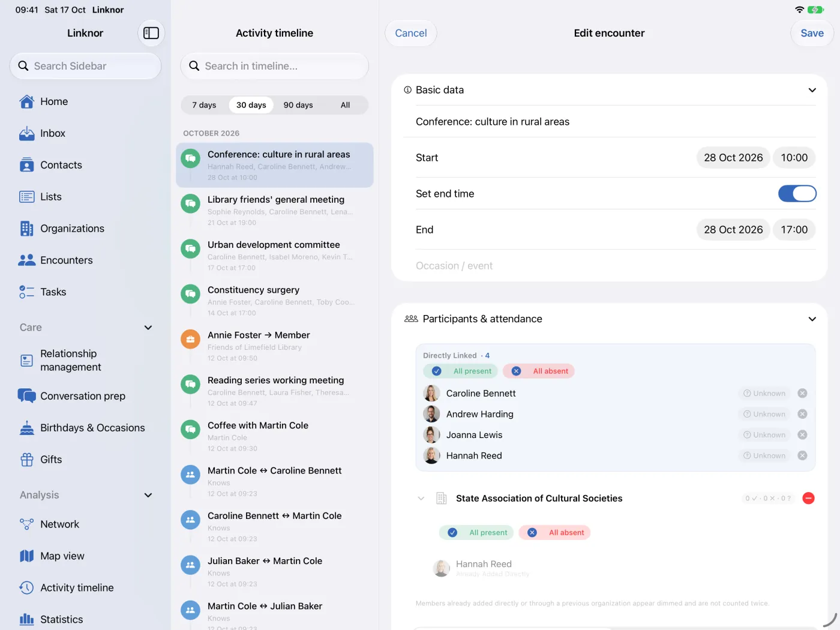Image resolution: width=840 pixels, height=630 pixels.
Task: Show All timeline activity
Action: pos(345,105)
